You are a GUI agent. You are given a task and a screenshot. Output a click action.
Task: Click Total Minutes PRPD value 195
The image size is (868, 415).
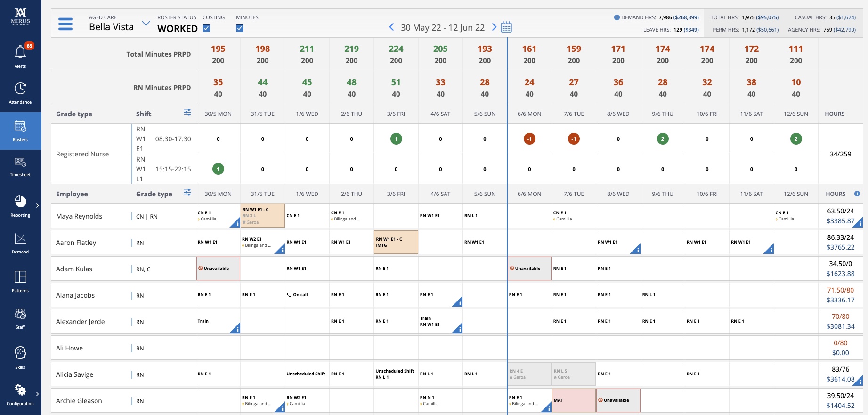pos(218,49)
